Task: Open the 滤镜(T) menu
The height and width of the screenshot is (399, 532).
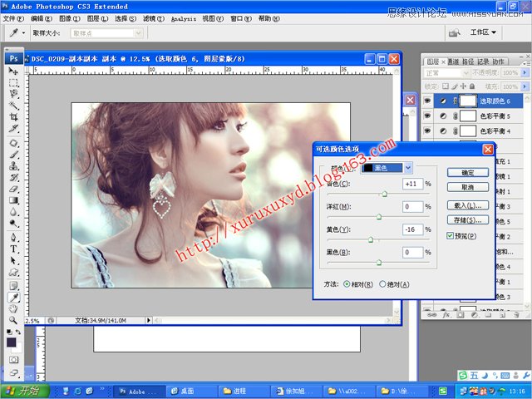Action: click(x=153, y=18)
